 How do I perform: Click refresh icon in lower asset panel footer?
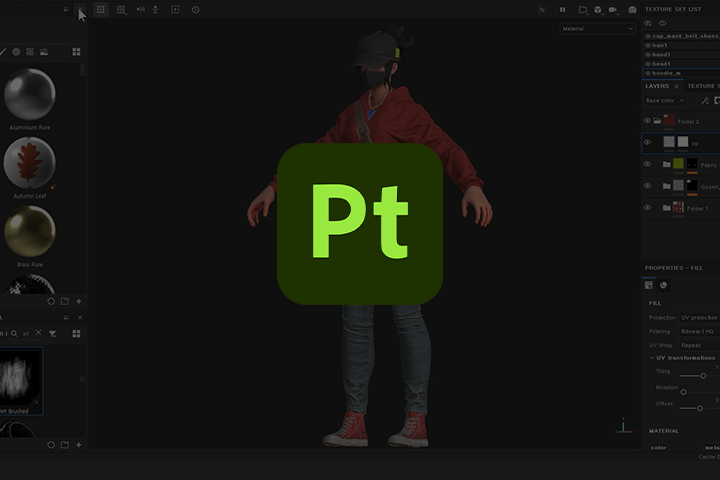pos(51,445)
